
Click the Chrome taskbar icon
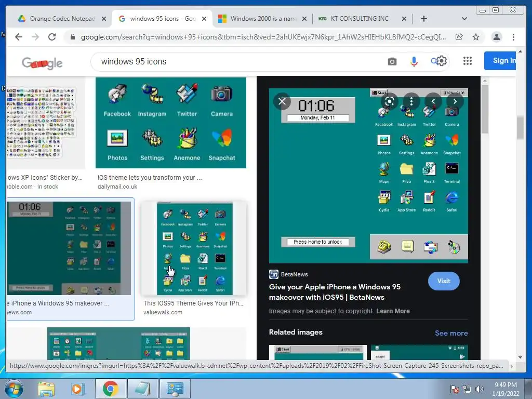pos(110,389)
